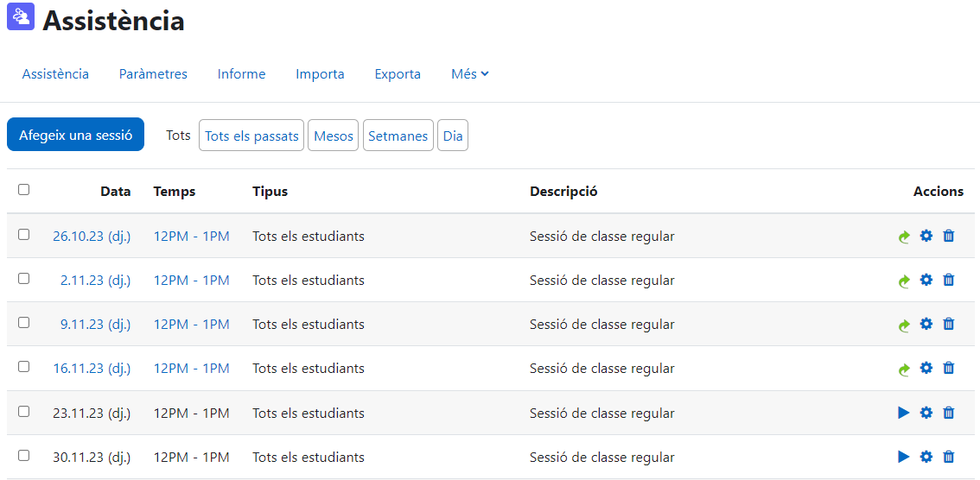This screenshot has width=980, height=480.
Task: Click 12PM - 1PM link for 26.10.23
Action: (191, 237)
